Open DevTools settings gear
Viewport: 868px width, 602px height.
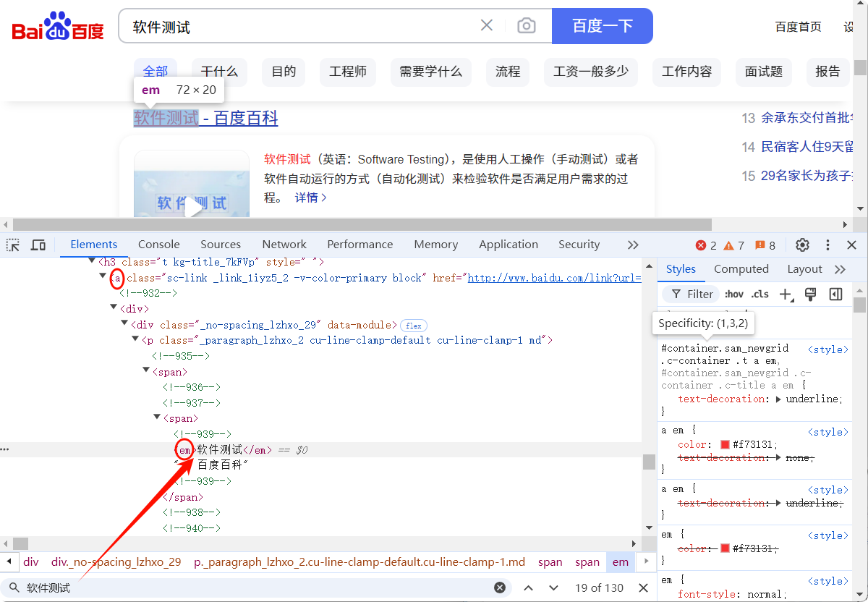pyautogui.click(x=802, y=245)
